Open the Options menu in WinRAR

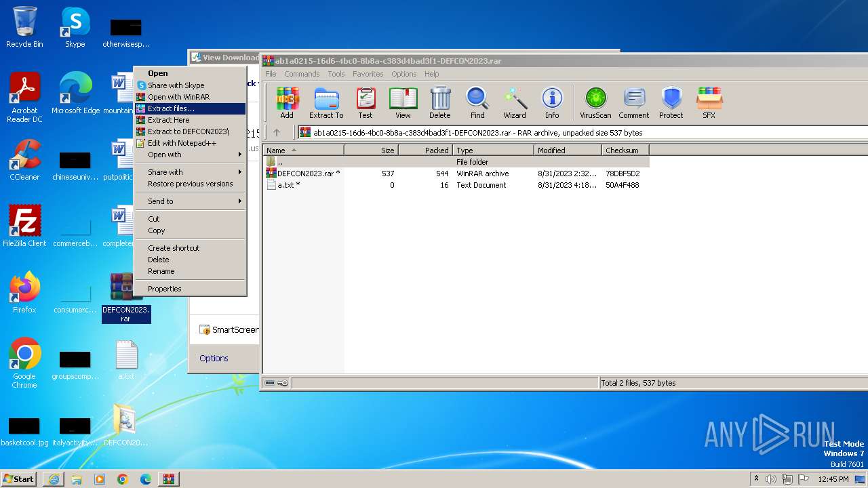point(403,74)
